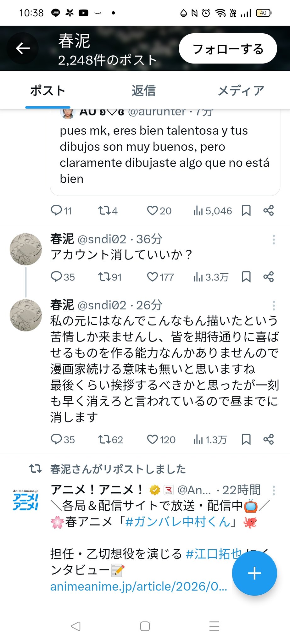Bookmark the アカウント消していいか post
Screen dimensions: 290x644
(246, 277)
